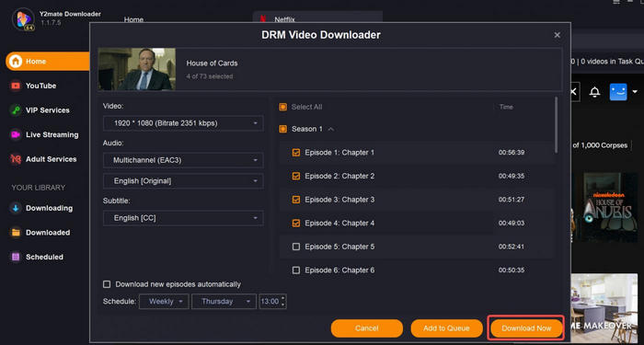The image size is (644, 345).
Task: Collapse the Season 1 chevron
Action: tap(331, 130)
